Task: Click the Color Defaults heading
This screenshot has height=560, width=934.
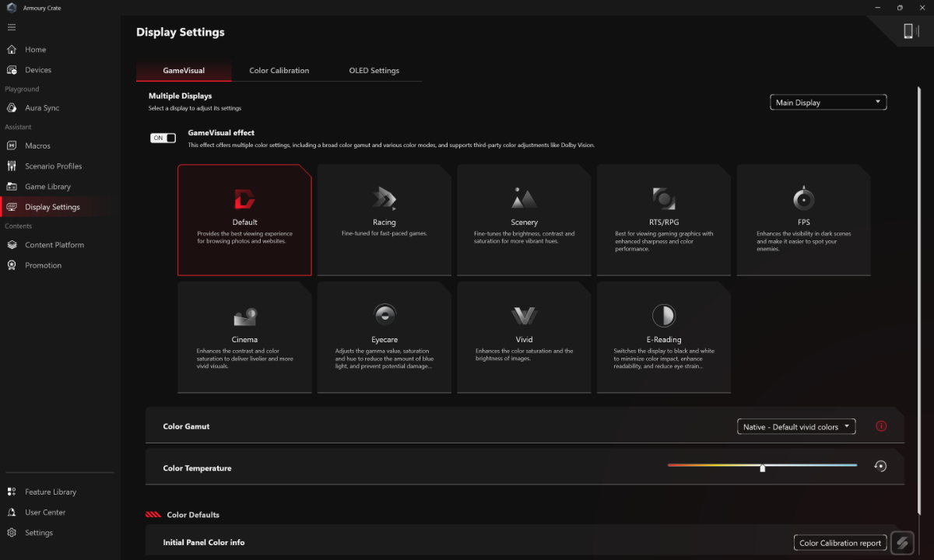Action: (193, 515)
